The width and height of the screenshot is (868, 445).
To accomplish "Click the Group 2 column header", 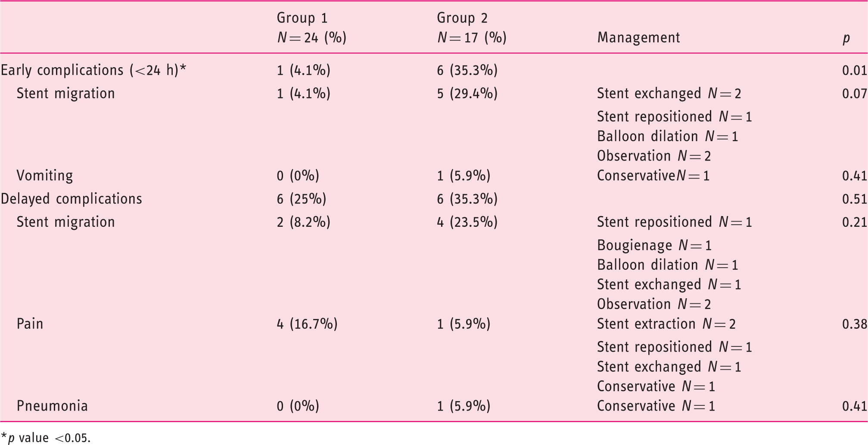I will (472, 28).
